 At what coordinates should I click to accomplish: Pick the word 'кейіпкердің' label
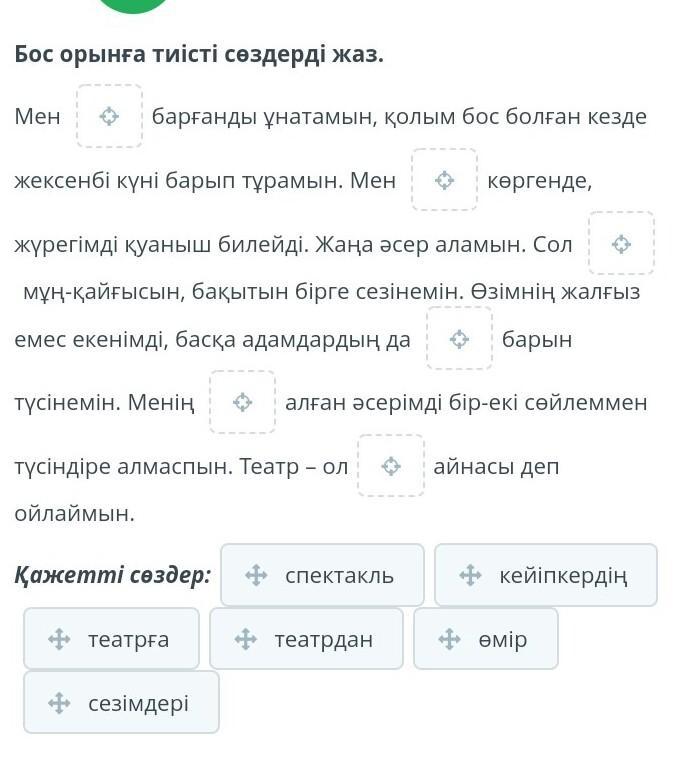click(563, 575)
